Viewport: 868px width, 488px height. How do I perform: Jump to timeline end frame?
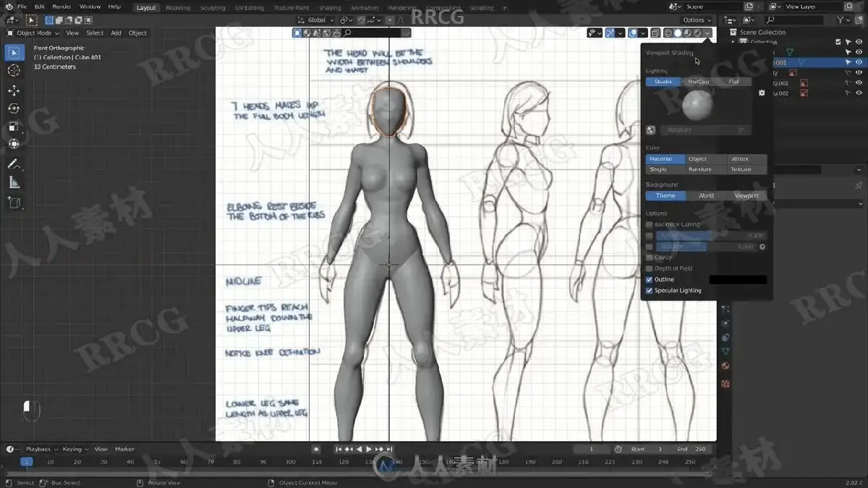coord(389,449)
